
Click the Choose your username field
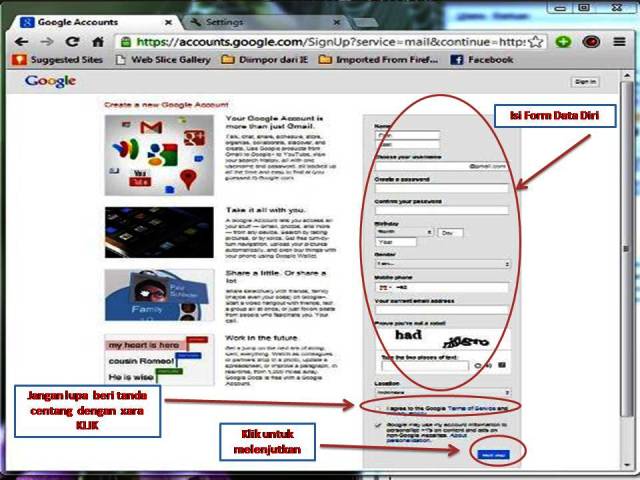tap(442, 166)
